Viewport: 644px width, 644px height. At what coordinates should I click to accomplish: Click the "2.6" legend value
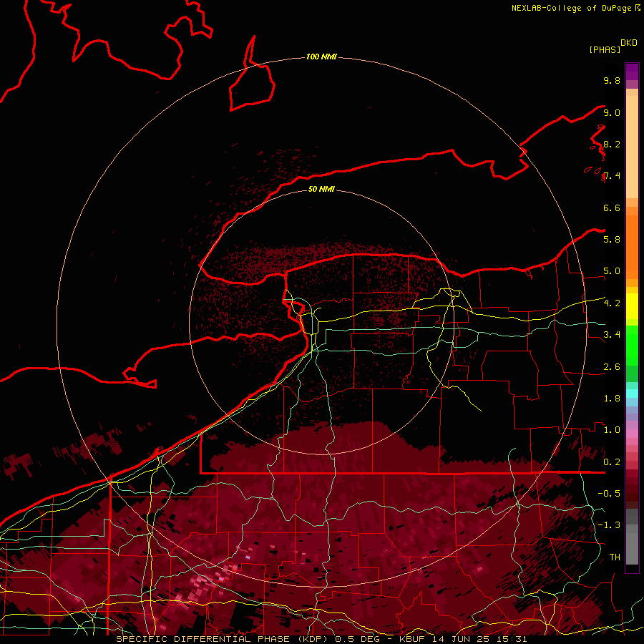point(612,367)
